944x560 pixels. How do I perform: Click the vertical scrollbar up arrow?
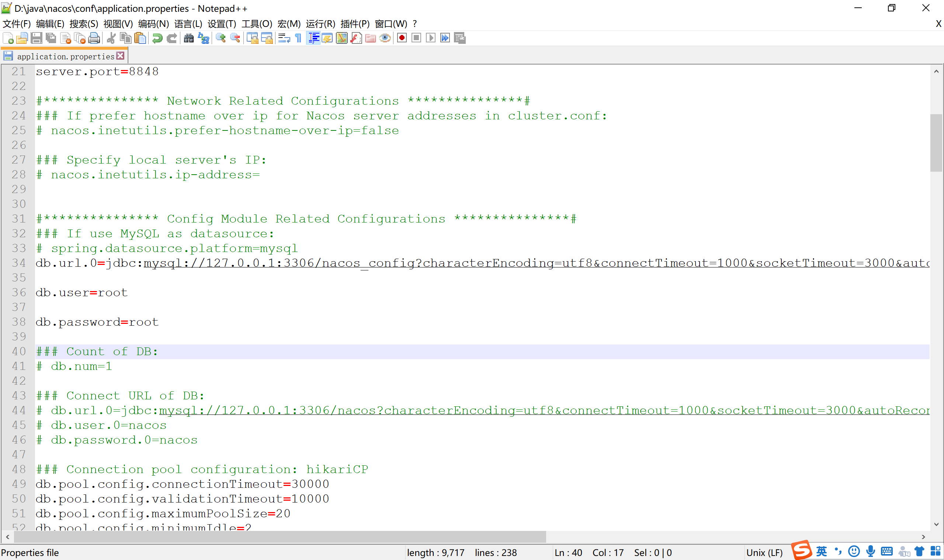click(936, 72)
